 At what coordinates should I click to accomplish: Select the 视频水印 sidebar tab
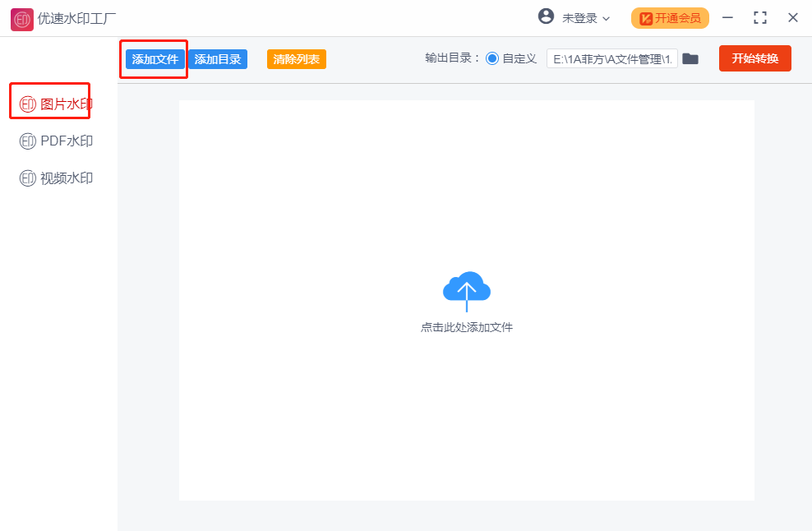[56, 178]
